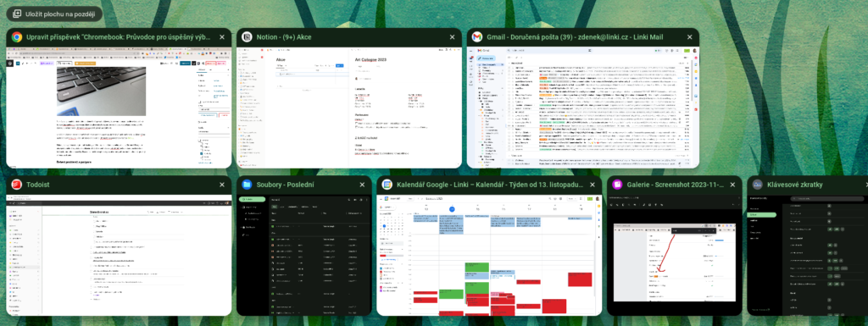Close the Notion - (9+) Akce window

[453, 37]
